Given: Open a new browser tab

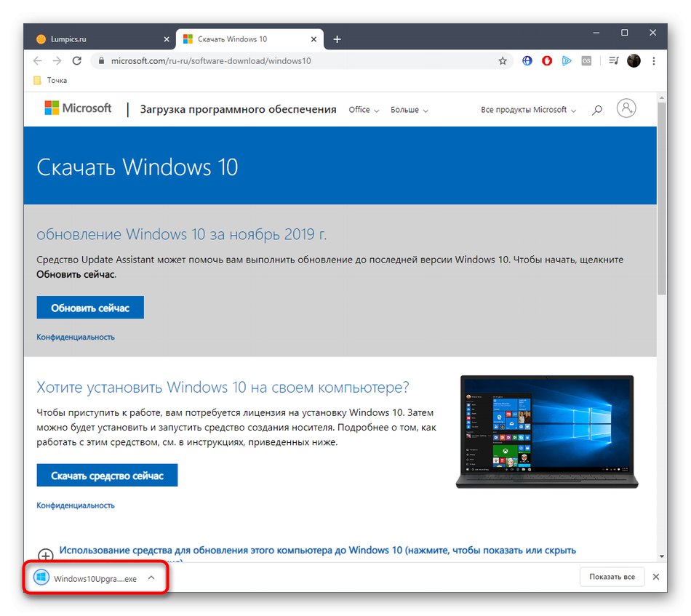Looking at the screenshot, I should [337, 39].
